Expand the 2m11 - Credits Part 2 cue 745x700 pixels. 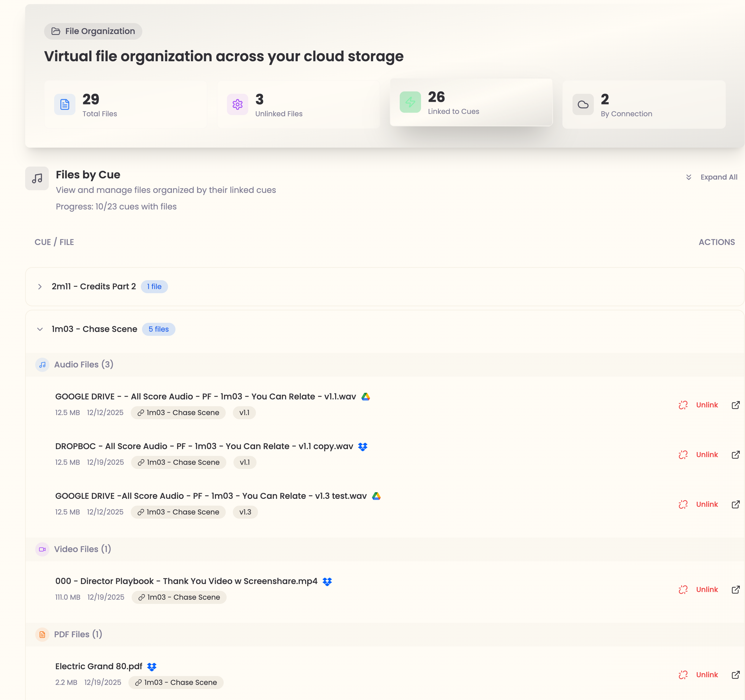(x=40, y=287)
